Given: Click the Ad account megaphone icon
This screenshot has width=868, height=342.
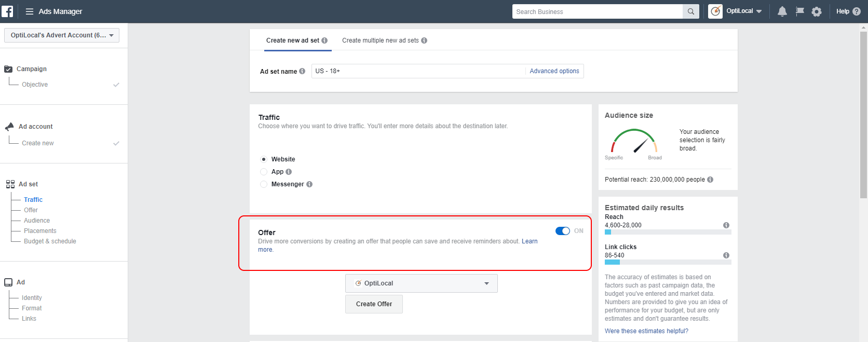Looking at the screenshot, I should (x=9, y=127).
